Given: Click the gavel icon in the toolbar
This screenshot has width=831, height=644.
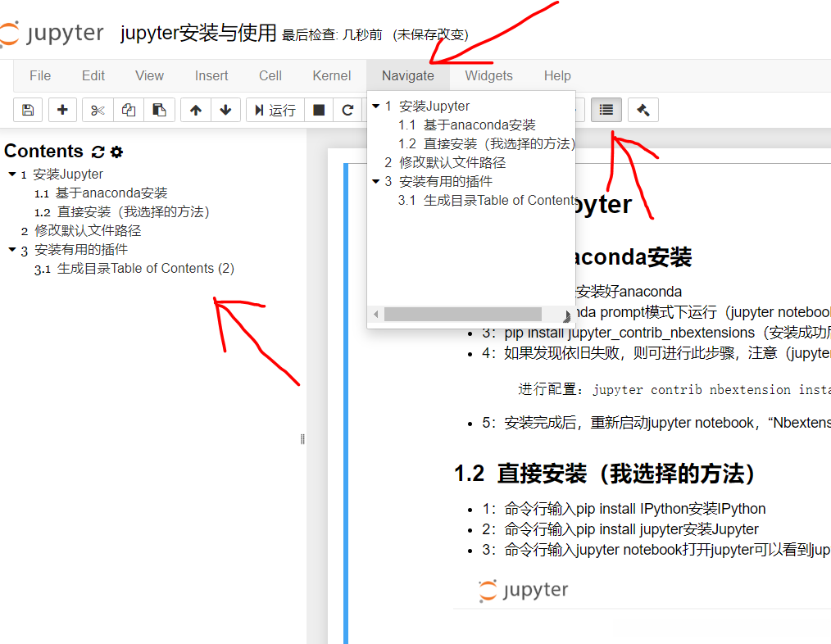Looking at the screenshot, I should tap(643, 110).
